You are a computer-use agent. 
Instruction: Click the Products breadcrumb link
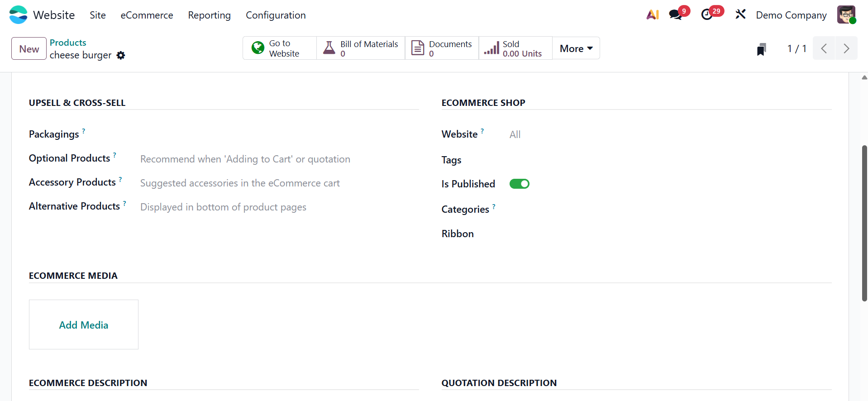pyautogui.click(x=68, y=43)
